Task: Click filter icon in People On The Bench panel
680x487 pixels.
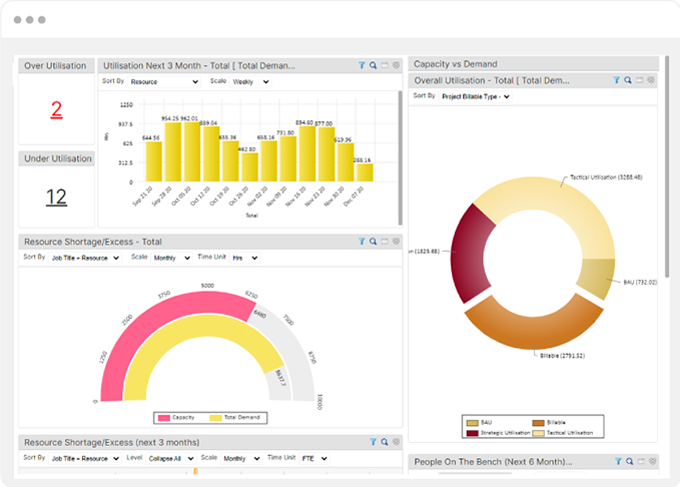Action: pyautogui.click(x=618, y=461)
